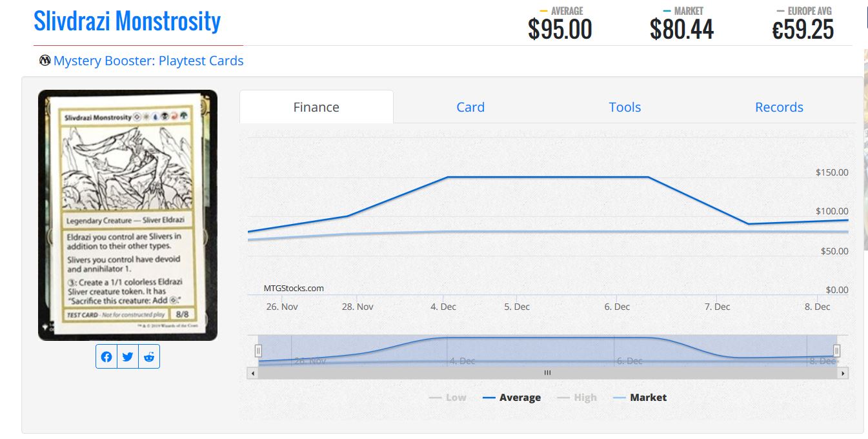The height and width of the screenshot is (439, 868).
Task: Switch to the Card tab
Action: point(470,107)
